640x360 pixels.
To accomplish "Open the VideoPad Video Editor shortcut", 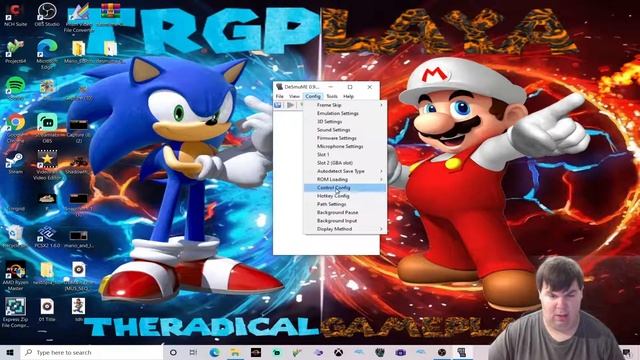I will click(47, 165).
